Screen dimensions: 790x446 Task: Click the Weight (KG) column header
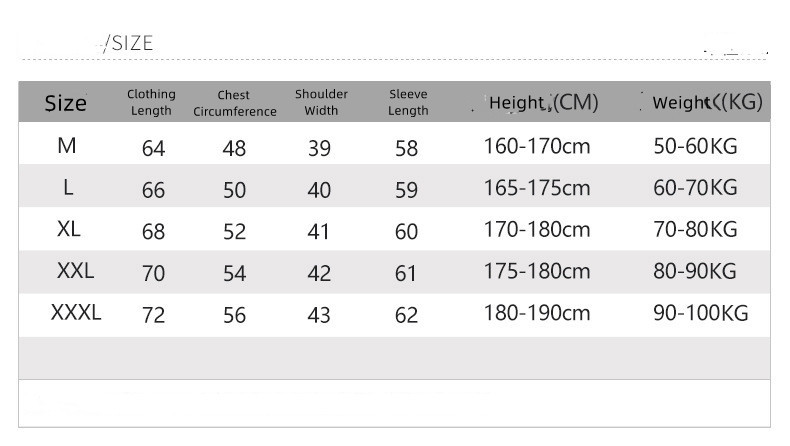[x=707, y=102]
